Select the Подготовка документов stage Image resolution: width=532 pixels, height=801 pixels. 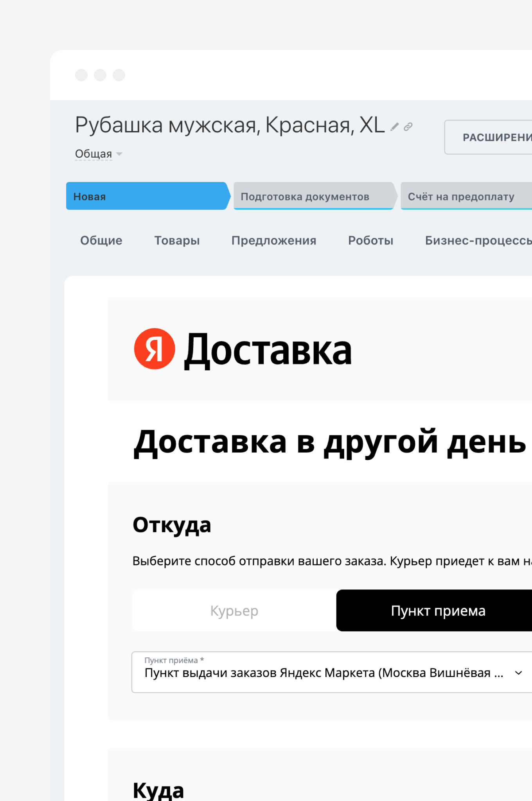[315, 196]
